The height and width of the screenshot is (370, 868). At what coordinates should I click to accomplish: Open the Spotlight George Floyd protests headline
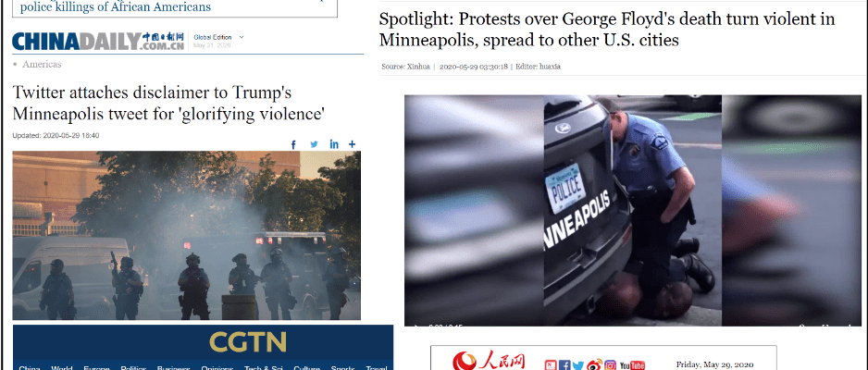[607, 30]
